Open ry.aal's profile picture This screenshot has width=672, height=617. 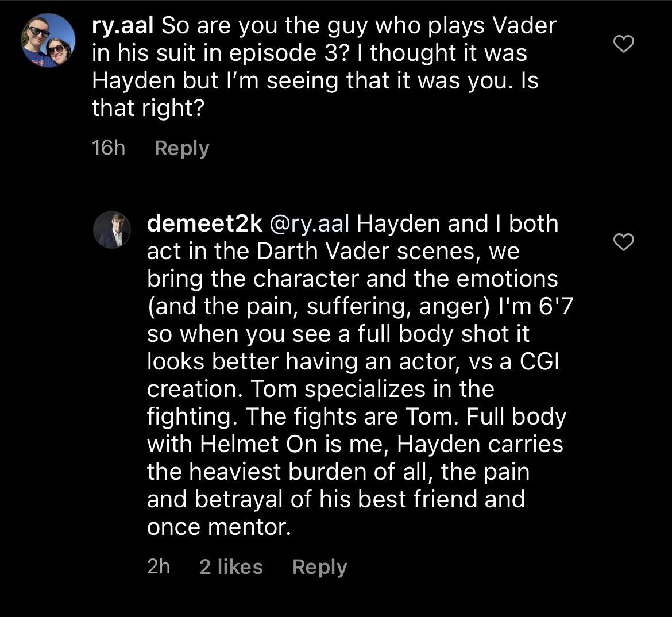point(48,40)
